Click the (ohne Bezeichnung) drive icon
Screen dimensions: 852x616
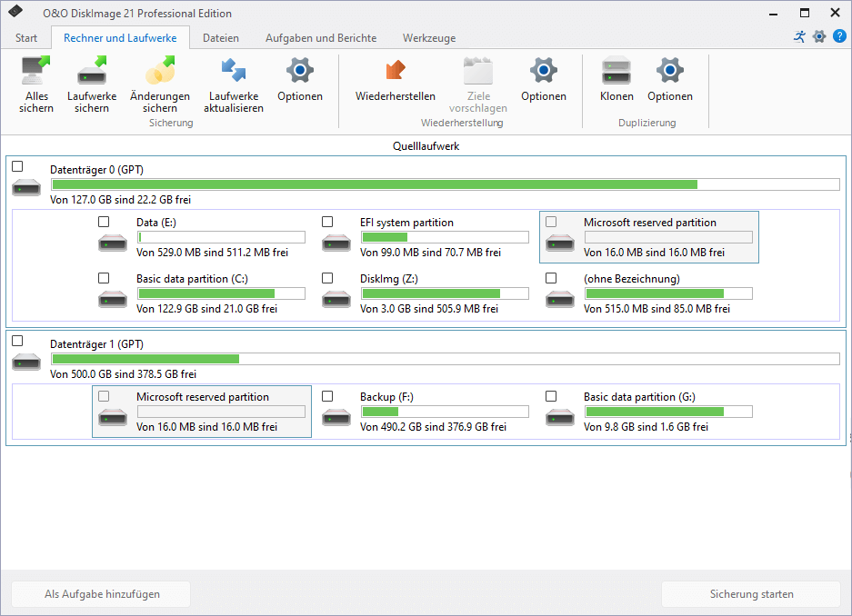tap(560, 299)
